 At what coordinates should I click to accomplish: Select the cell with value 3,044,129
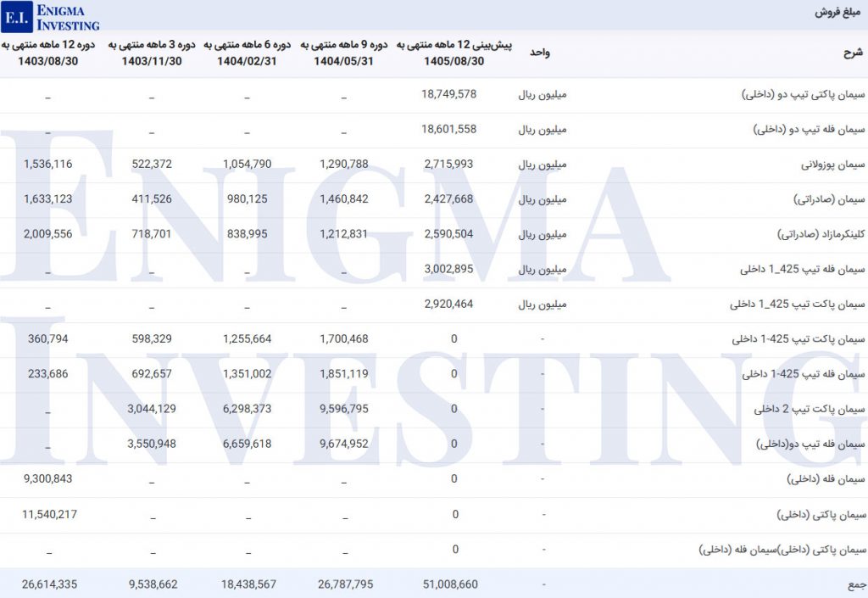pyautogui.click(x=152, y=409)
